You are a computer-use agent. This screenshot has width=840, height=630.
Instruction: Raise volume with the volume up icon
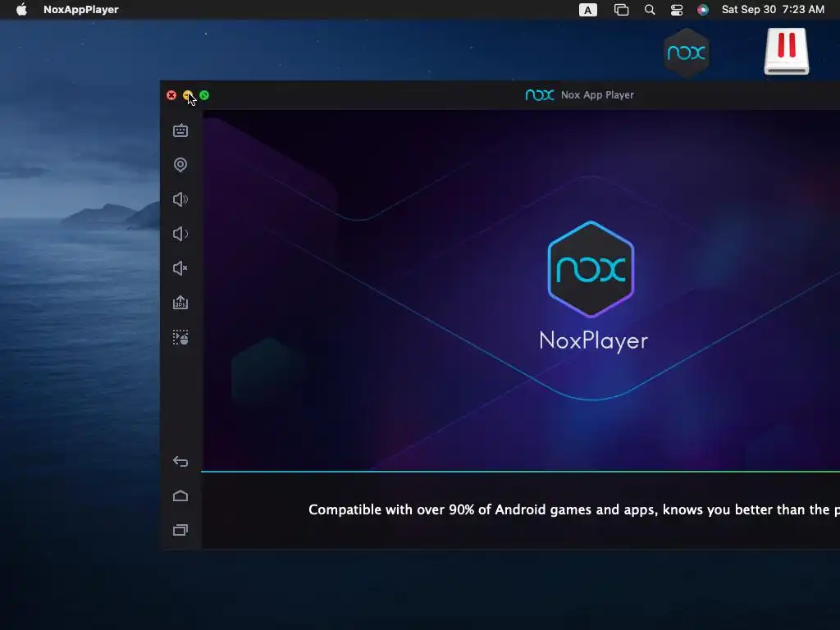point(180,199)
